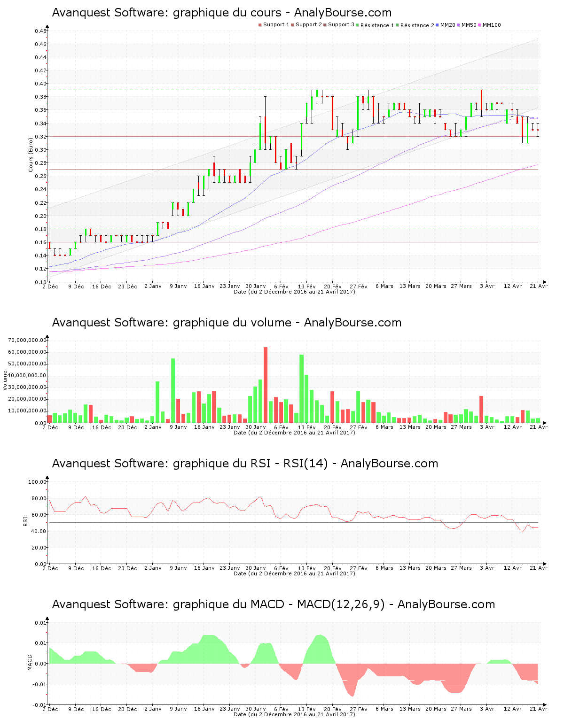Click '0.48' on the price axis
Screen dimensions: 564x728
(x=40, y=31)
